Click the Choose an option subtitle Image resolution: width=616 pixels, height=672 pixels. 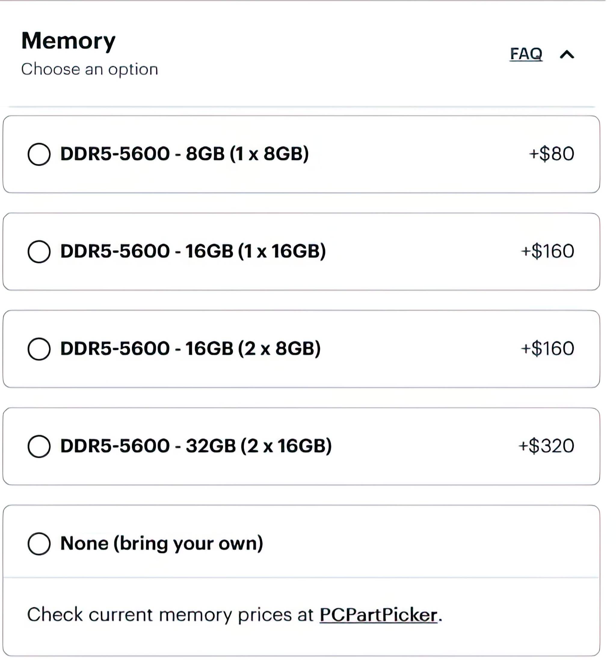[x=89, y=70]
